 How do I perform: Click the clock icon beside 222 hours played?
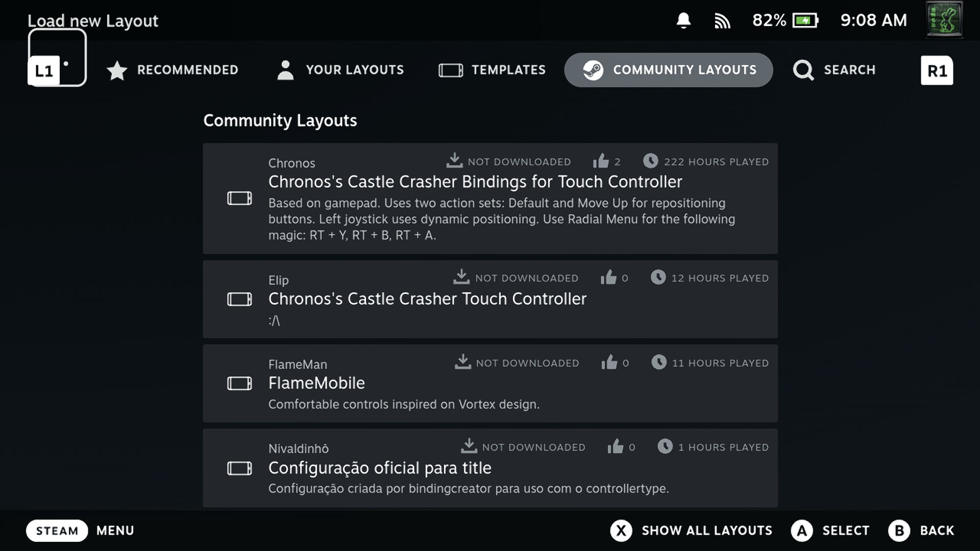(650, 161)
